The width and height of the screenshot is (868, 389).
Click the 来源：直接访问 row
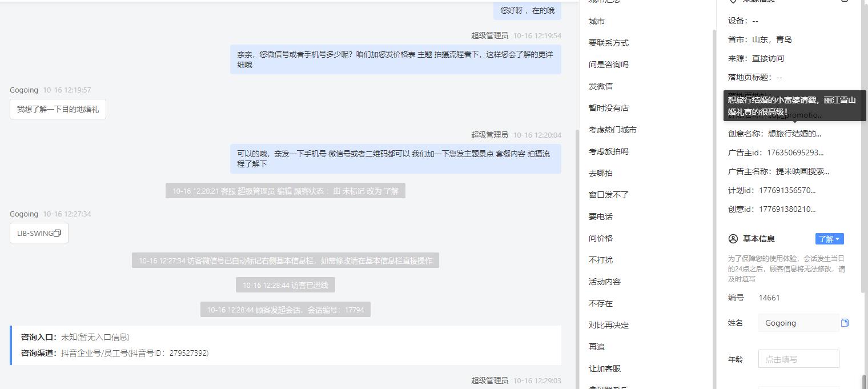point(756,58)
